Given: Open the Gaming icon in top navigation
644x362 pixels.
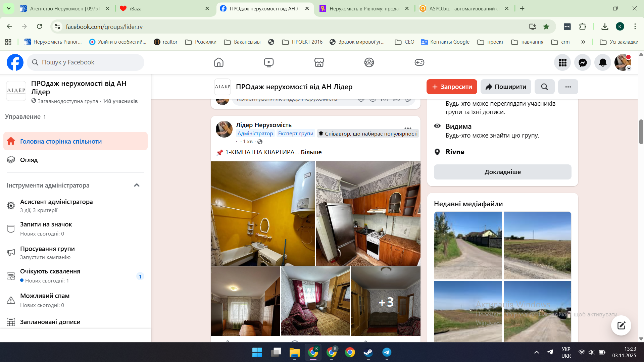Looking at the screenshot, I should point(419,62).
